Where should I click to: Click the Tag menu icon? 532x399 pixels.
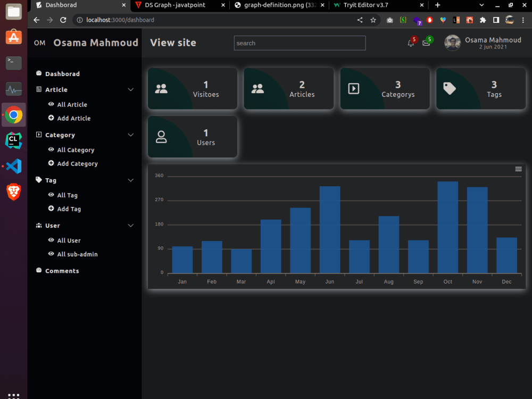[39, 180]
